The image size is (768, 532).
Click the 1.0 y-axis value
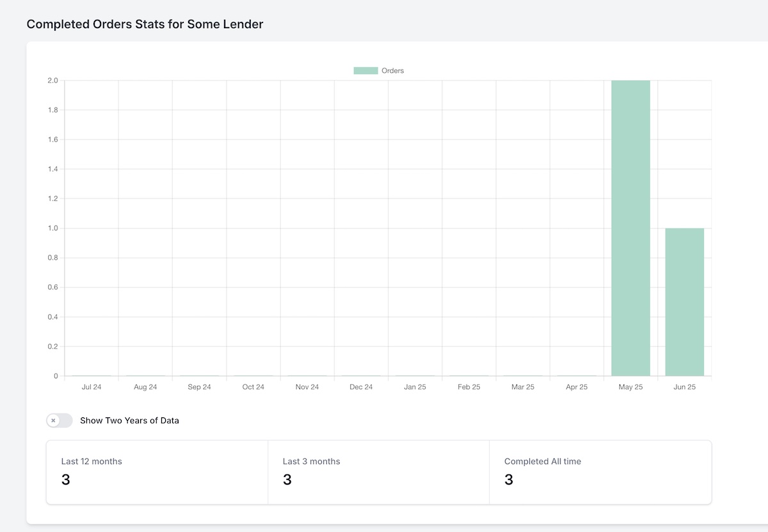pos(52,229)
